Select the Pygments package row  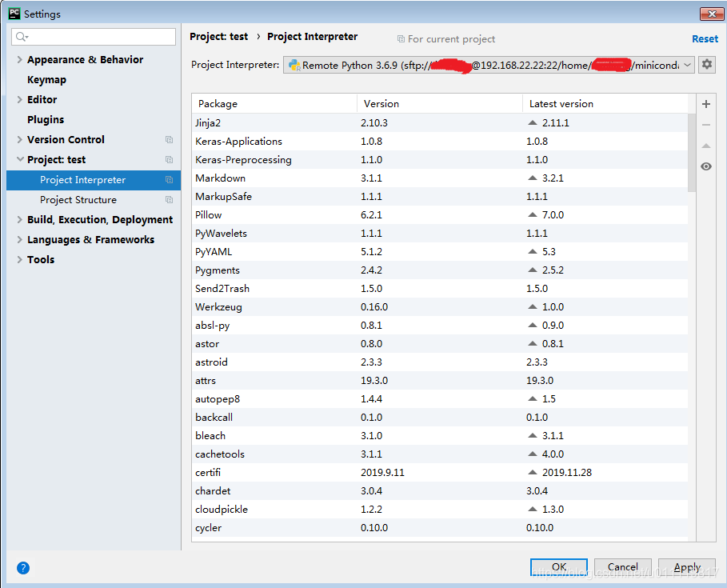(x=440, y=270)
